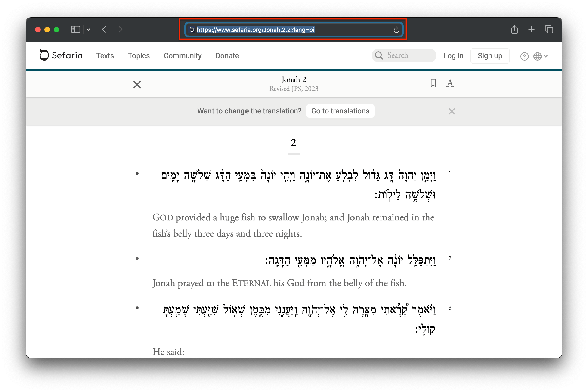The width and height of the screenshot is (588, 392).
Task: Click the bullet marker beside verse 2
Action: click(x=137, y=258)
